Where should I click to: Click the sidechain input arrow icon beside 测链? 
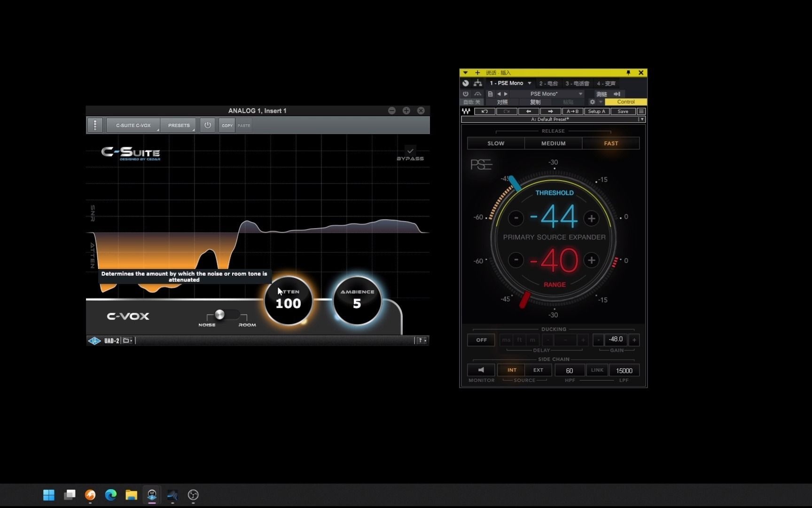[x=617, y=94]
